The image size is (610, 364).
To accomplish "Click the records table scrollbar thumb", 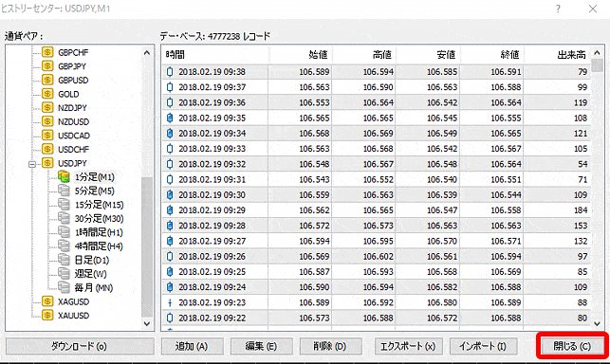I will pyautogui.click(x=597, y=65).
